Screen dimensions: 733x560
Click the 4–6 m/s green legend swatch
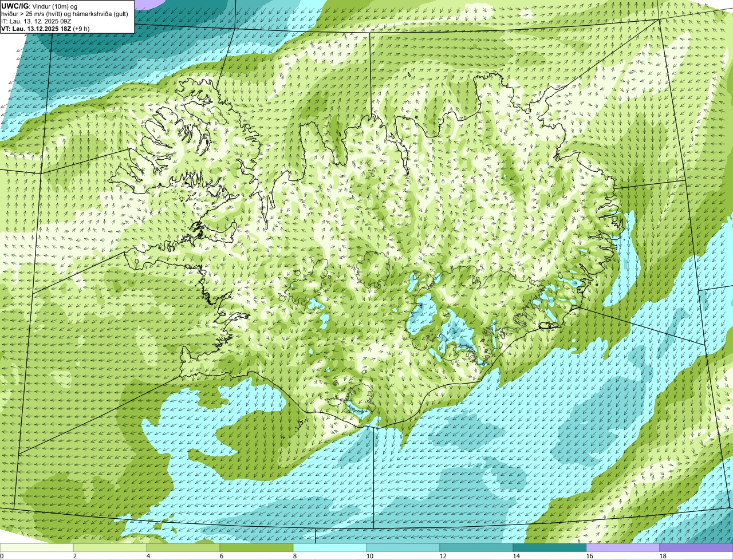click(183, 547)
